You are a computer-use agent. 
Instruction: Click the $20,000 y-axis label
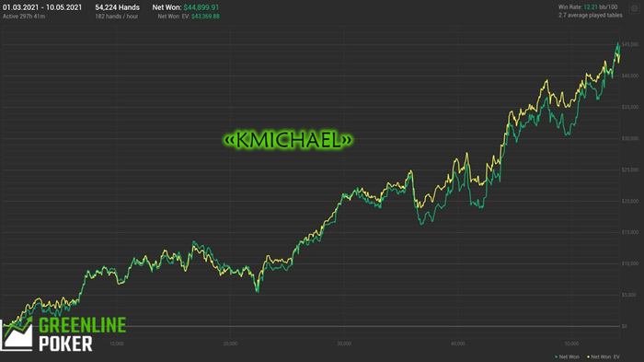pyautogui.click(x=630, y=201)
